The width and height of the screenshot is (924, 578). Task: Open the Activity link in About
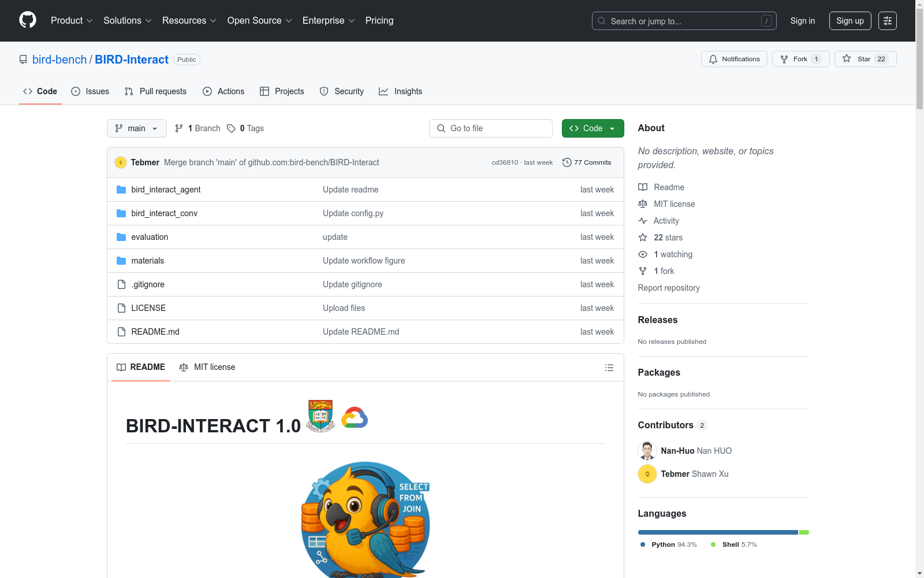point(658,221)
